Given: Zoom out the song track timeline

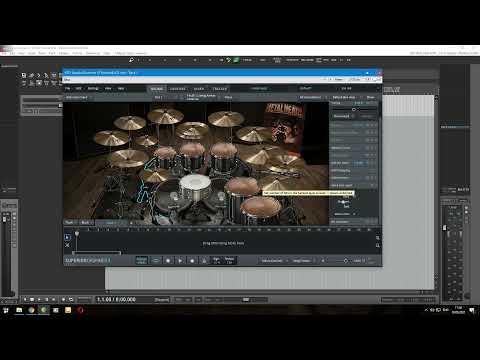Looking at the screenshot, I should point(378,245).
